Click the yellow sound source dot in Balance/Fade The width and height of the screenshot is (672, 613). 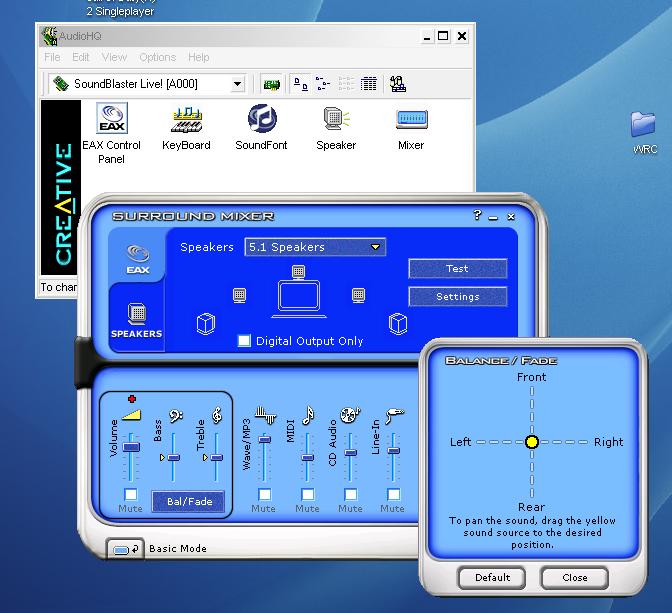click(x=532, y=442)
